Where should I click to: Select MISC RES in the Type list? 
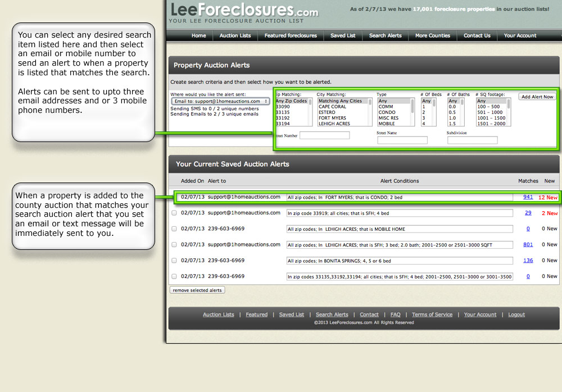click(388, 118)
